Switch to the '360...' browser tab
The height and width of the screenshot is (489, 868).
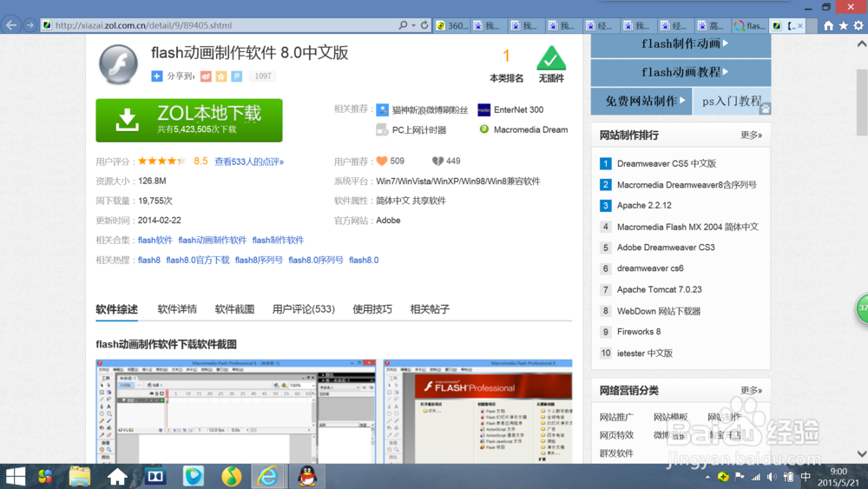click(452, 25)
